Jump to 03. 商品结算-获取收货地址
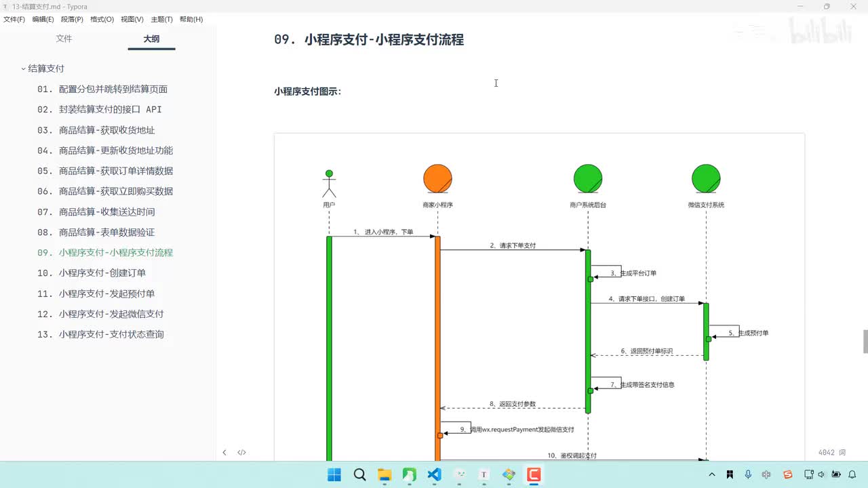Image resolution: width=868 pixels, height=488 pixels. [x=96, y=130]
